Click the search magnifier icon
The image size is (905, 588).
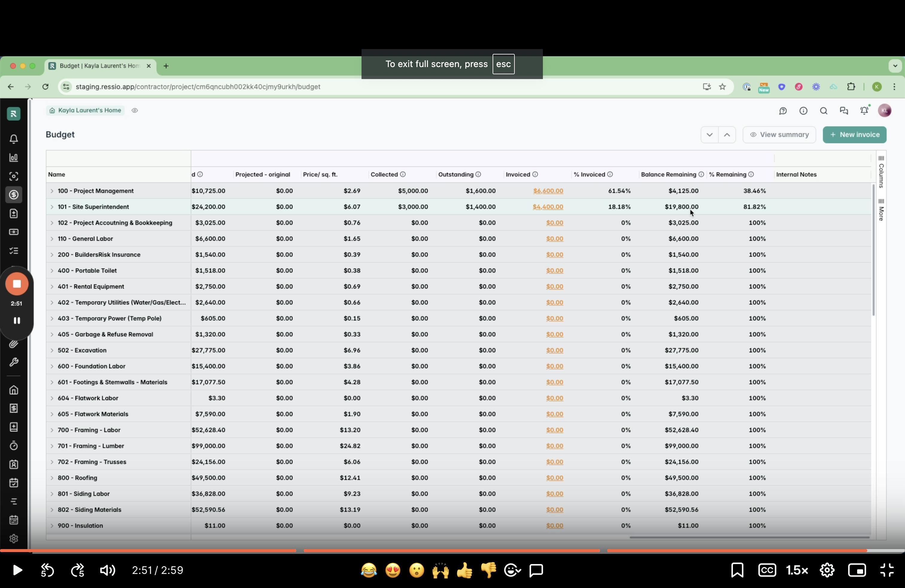click(823, 111)
